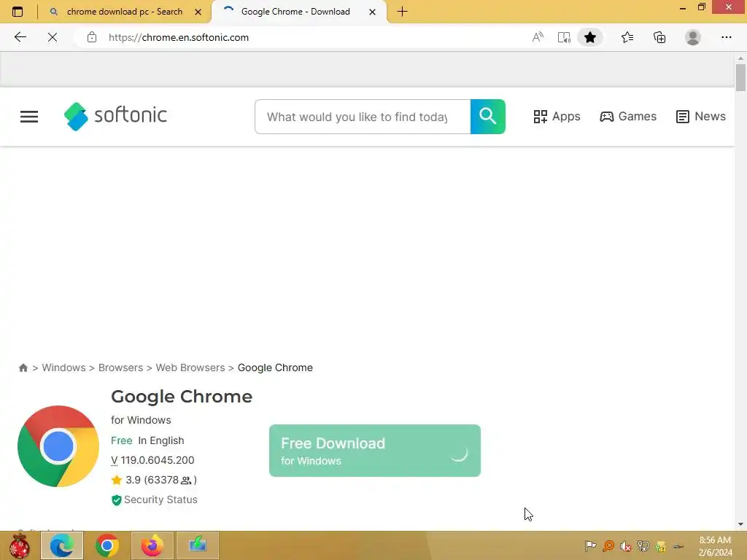
Task: Go to Softonic home via breadcrumb icon
Action: [x=23, y=367]
